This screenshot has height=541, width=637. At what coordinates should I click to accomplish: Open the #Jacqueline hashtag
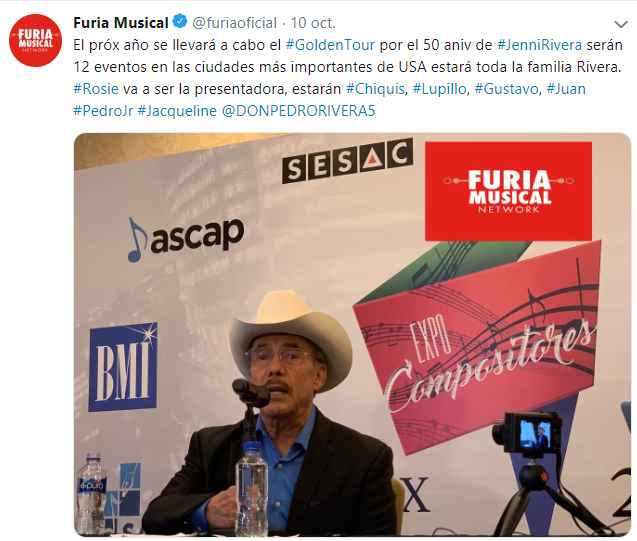(177, 110)
